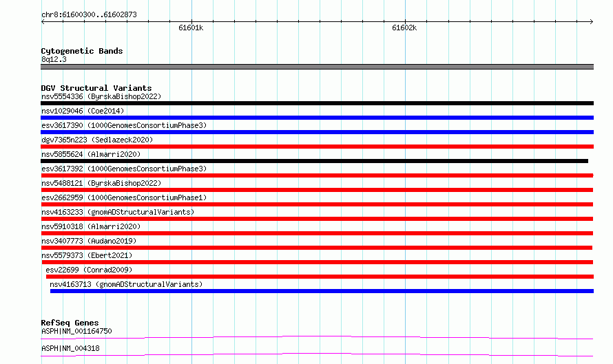
Task: Open variant nsv4163713 (gnomADStructuralVariants) label
Action: pyautogui.click(x=126, y=284)
